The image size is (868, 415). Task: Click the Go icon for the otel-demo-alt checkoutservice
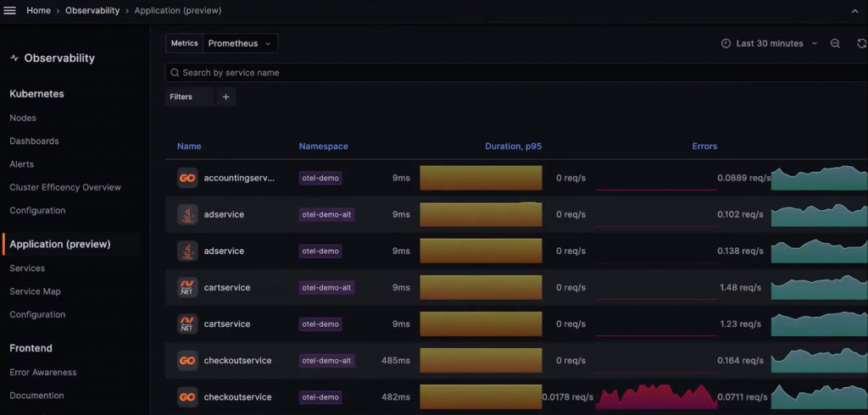tap(187, 361)
